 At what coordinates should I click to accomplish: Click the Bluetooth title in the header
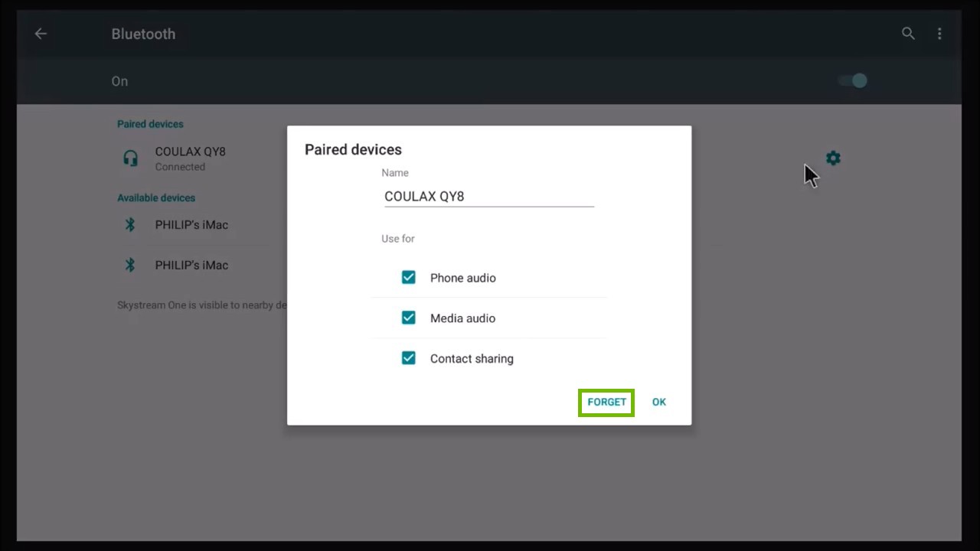[143, 34]
